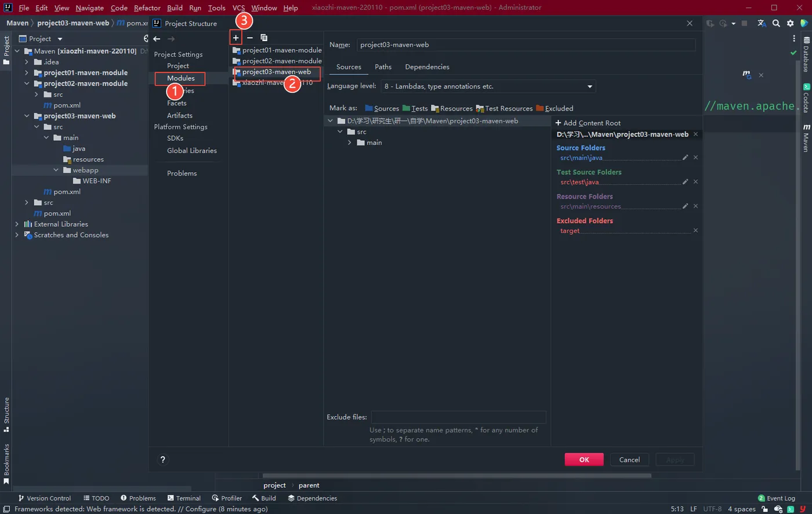Open the Database tool window
Image resolution: width=812 pixels, height=514 pixels.
[806, 54]
